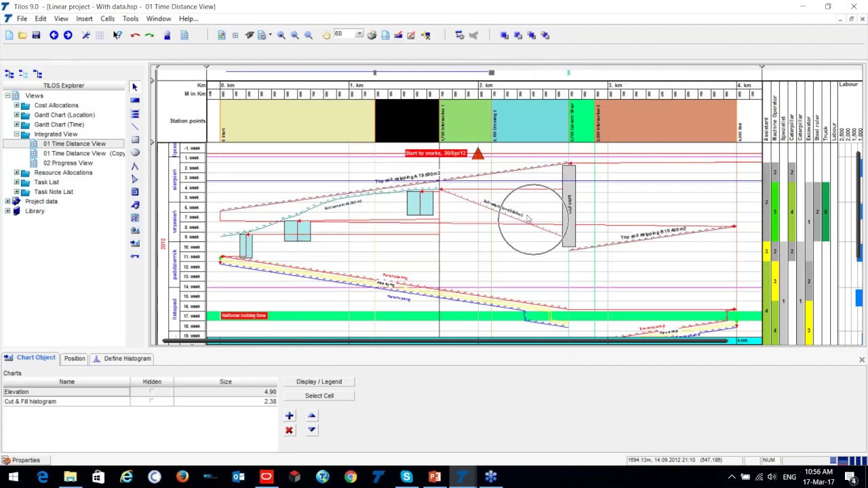
Task: Click the blue plus add chart icon
Action: 289,415
